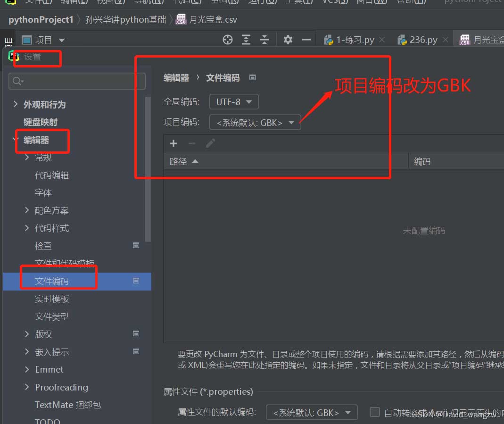Image resolution: width=504 pixels, height=424 pixels.
Task: Expand the 配色方案 tree node
Action: [27, 210]
